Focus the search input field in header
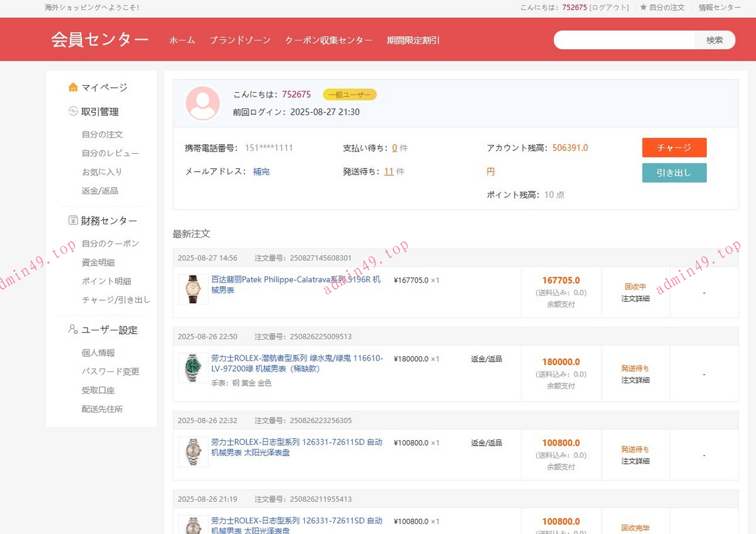The width and height of the screenshot is (756, 534). 624,40
